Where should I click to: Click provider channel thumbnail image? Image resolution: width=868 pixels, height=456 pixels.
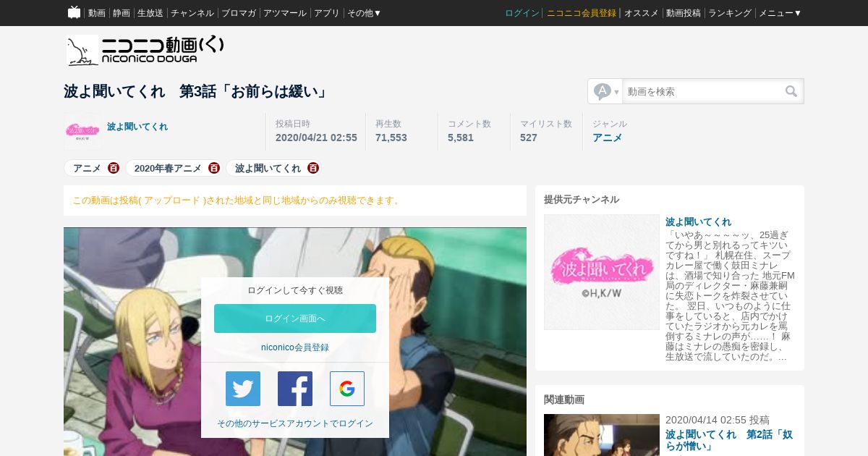(602, 272)
